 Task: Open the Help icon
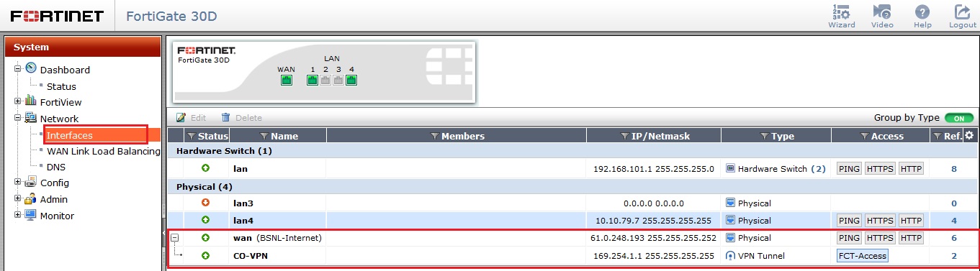pyautogui.click(x=922, y=16)
